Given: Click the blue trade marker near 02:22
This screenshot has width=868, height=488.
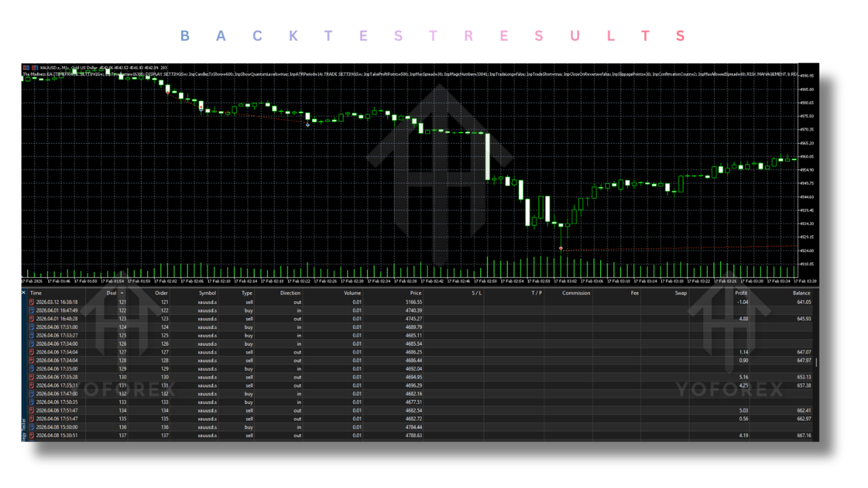Looking at the screenshot, I should tap(308, 125).
